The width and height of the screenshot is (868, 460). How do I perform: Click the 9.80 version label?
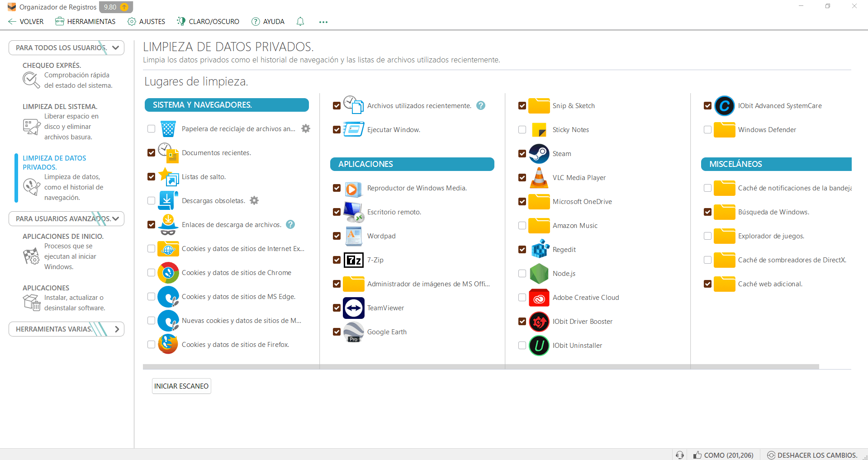[x=110, y=7]
